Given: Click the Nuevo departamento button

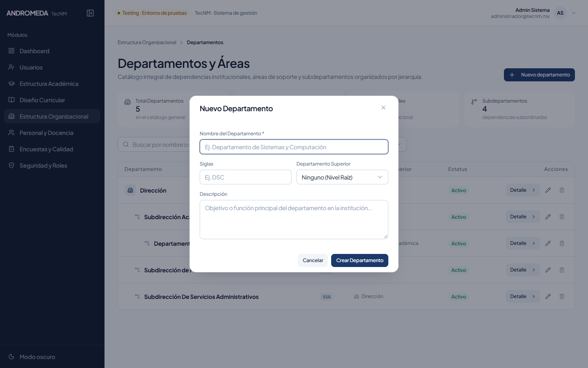Looking at the screenshot, I should click(539, 75).
